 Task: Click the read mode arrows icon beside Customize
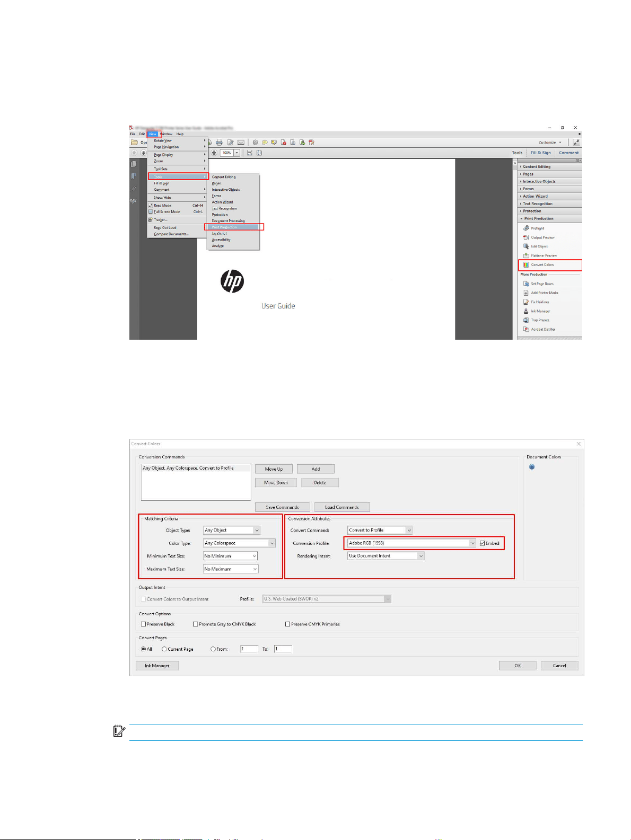point(576,143)
